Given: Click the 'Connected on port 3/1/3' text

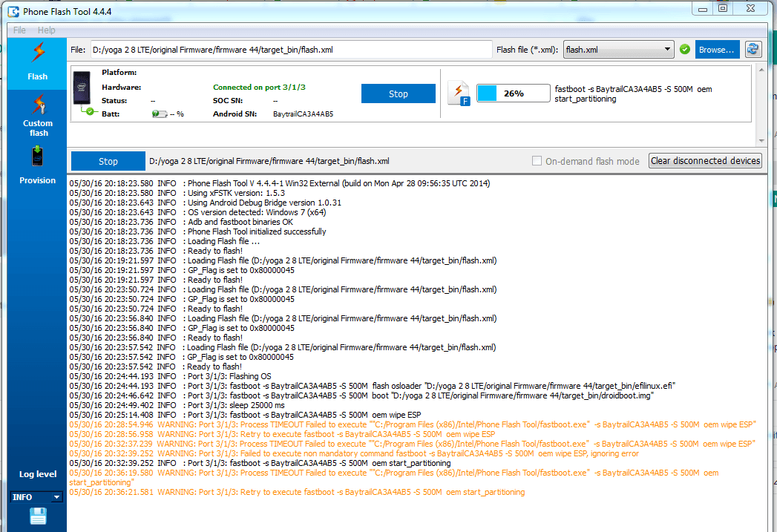Looking at the screenshot, I should pos(259,87).
